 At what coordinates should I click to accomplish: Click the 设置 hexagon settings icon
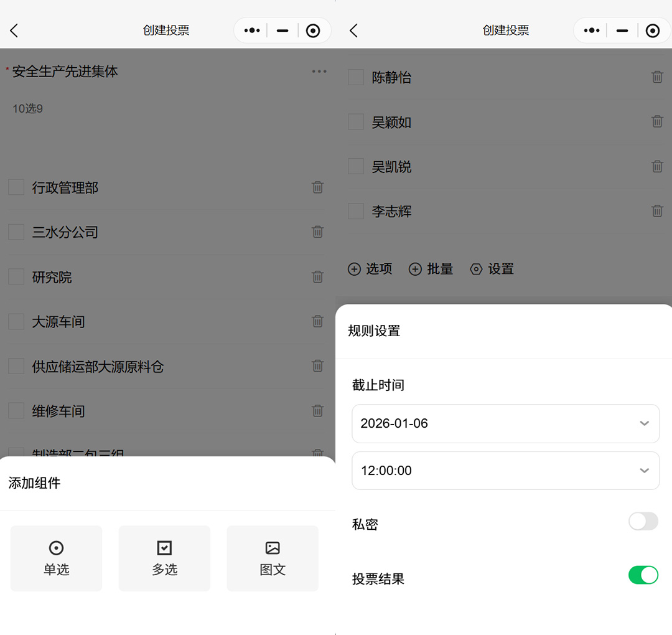coord(476,269)
